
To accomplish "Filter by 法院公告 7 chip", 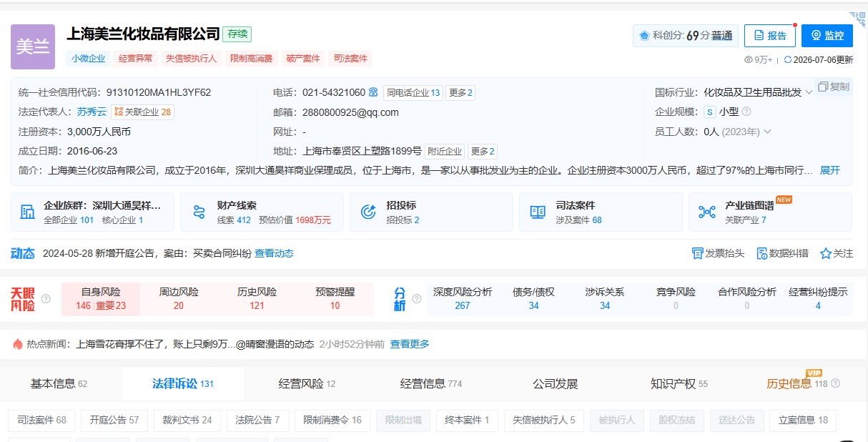I will click(x=257, y=420).
